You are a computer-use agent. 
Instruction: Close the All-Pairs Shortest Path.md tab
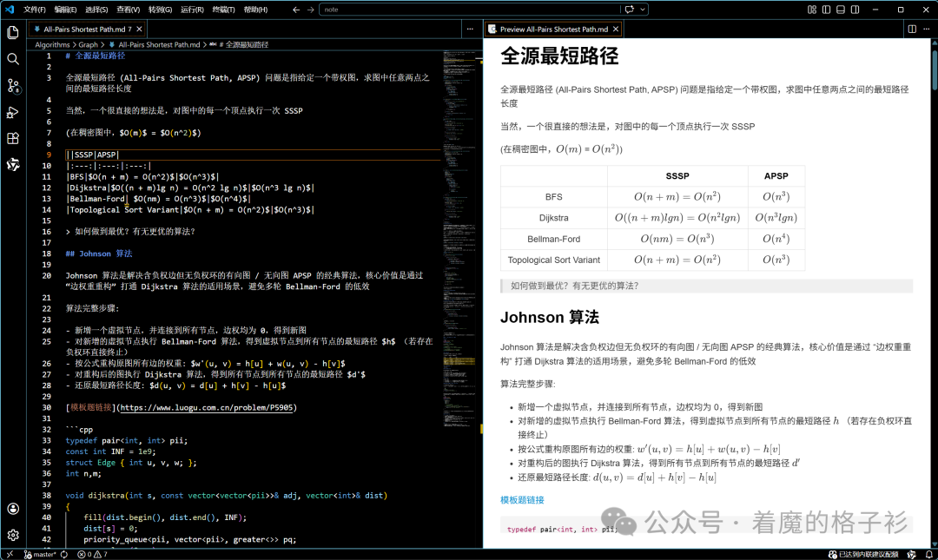tap(139, 29)
